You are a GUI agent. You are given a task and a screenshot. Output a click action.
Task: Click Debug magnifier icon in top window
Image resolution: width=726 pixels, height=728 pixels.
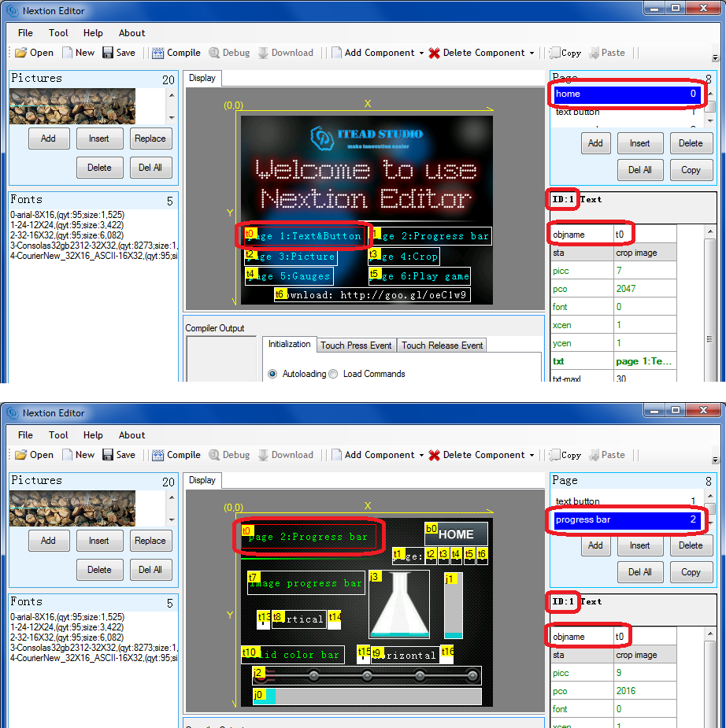tap(214, 53)
